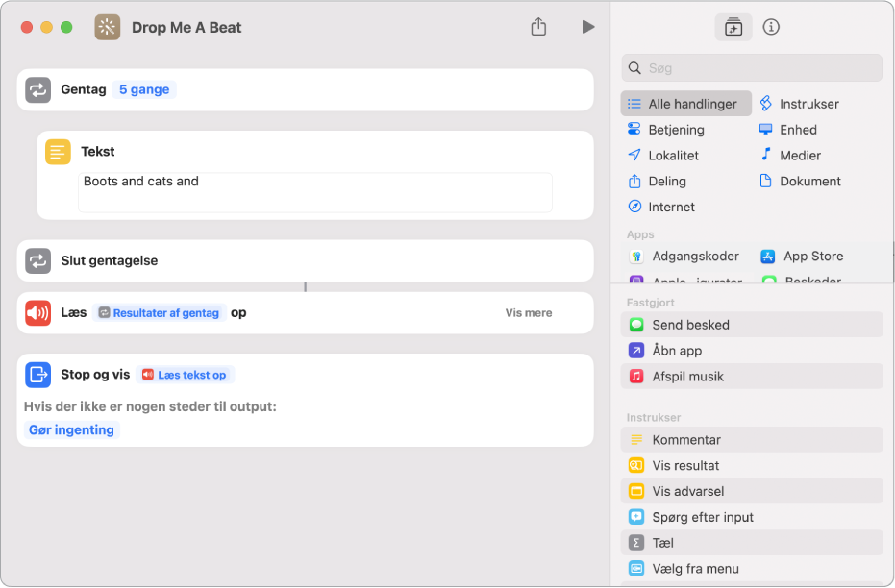Add the Afspil musik action
The height and width of the screenshot is (588, 895).
click(x=752, y=377)
